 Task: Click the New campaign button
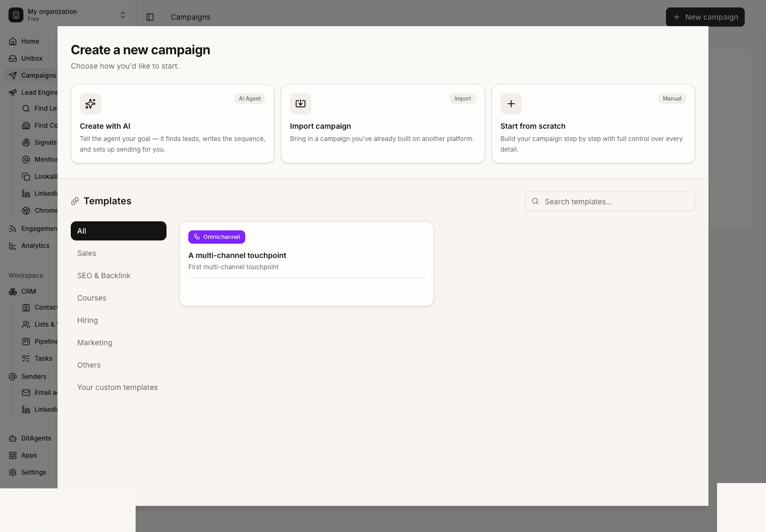click(705, 17)
